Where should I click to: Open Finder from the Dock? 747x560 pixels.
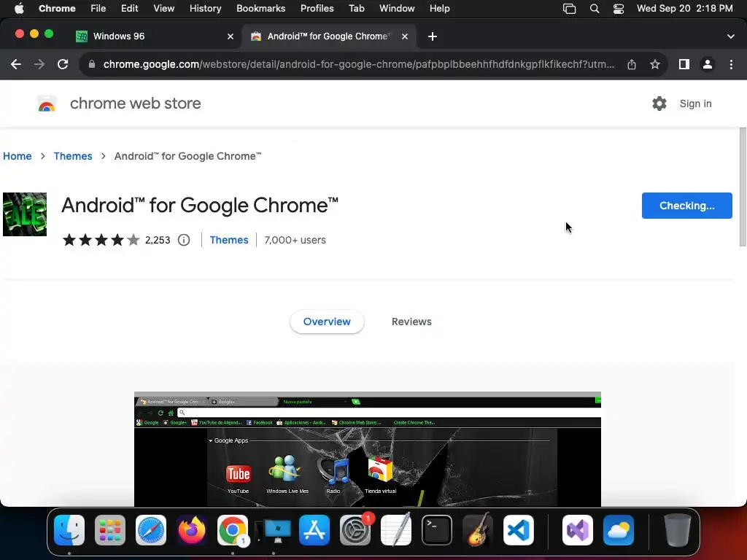69,530
